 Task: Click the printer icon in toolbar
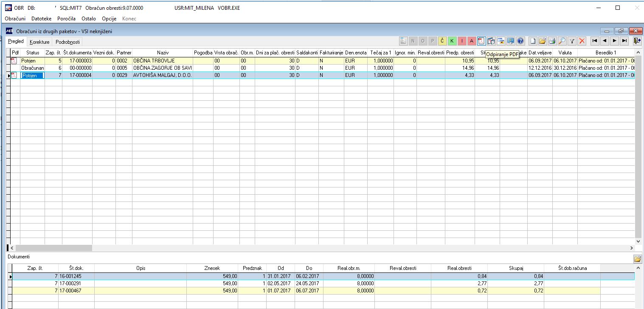[552, 41]
